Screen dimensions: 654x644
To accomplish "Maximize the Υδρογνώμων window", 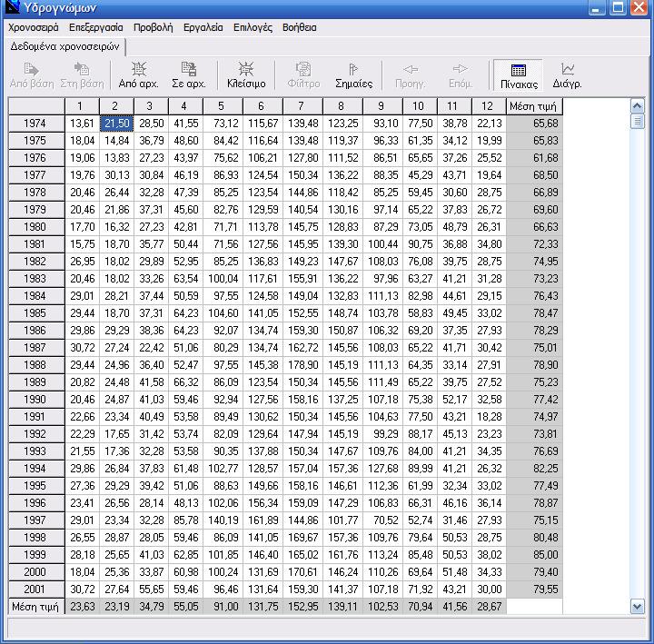I will (619, 7).
